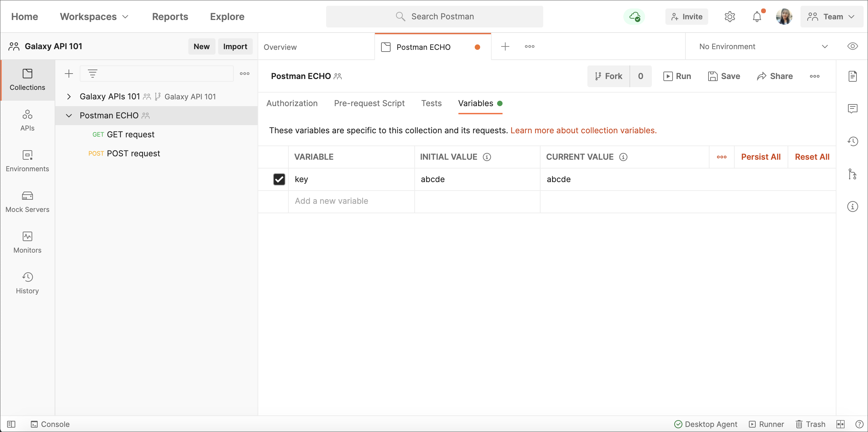Open the Monitors sidebar icon

pyautogui.click(x=27, y=242)
